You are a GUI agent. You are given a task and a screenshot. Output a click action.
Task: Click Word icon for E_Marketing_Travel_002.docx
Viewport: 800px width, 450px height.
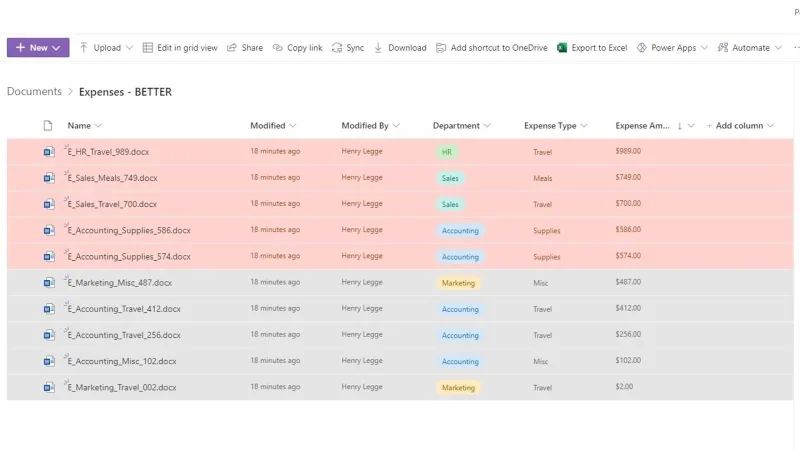click(49, 387)
